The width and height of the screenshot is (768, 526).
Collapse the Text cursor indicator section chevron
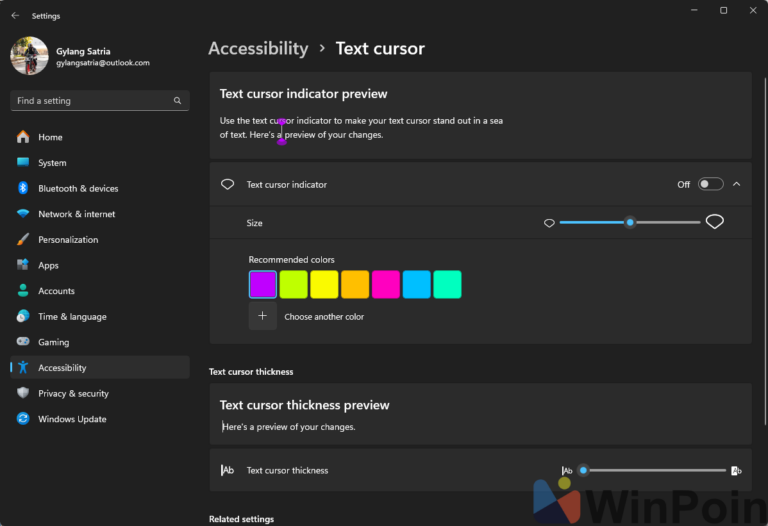pyautogui.click(x=737, y=184)
